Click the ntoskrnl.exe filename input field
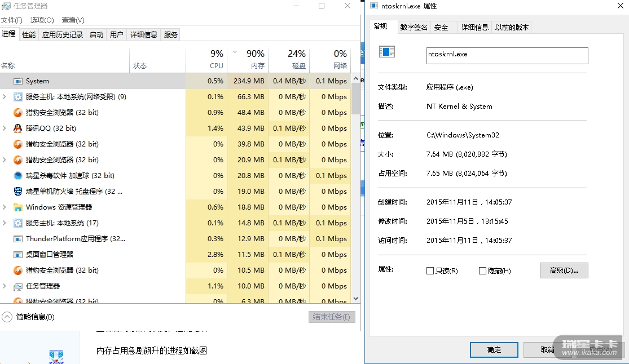Screen dimensions: 629x364 (x=507, y=56)
